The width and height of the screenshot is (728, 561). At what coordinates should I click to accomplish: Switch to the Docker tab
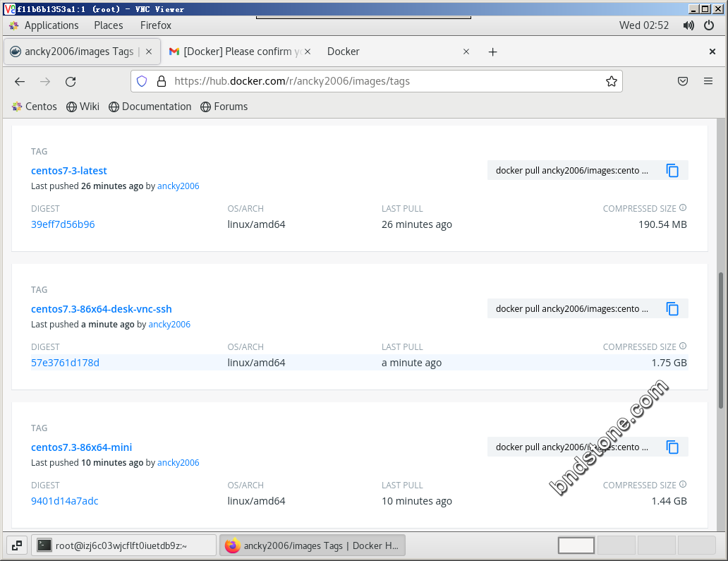point(399,52)
